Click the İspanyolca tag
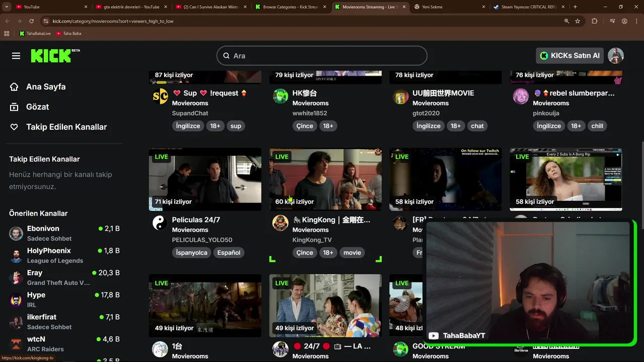Screen dimensions: 644x362 click(192, 252)
